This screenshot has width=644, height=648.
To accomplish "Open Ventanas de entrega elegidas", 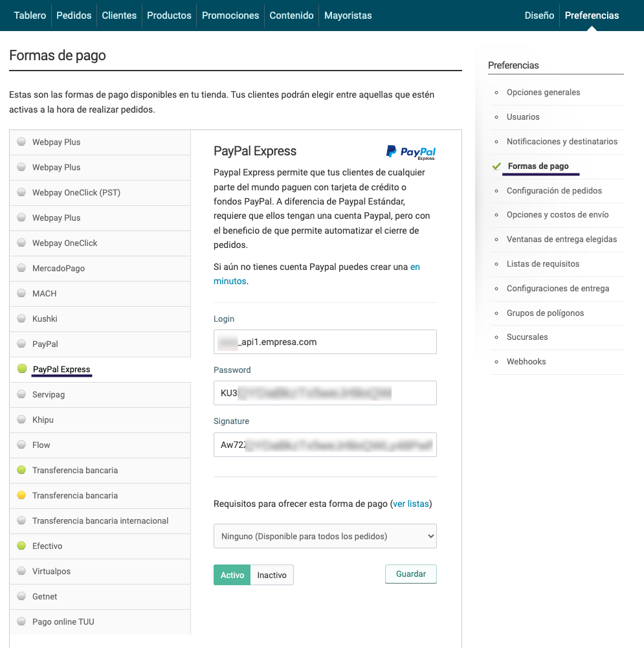I will pyautogui.click(x=561, y=240).
